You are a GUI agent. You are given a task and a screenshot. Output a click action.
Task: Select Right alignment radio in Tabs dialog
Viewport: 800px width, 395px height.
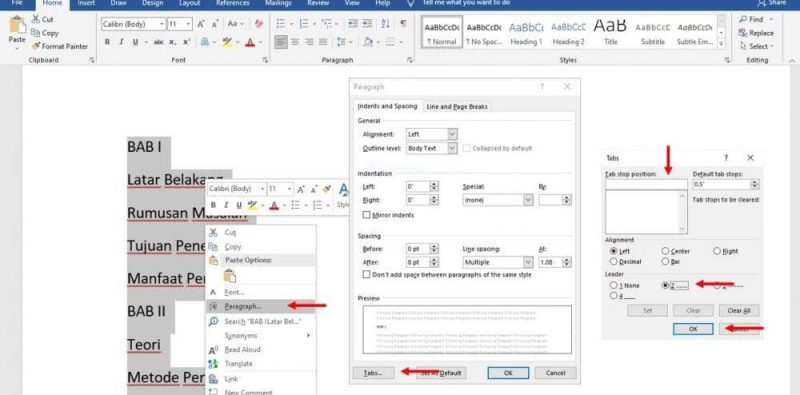tap(717, 252)
